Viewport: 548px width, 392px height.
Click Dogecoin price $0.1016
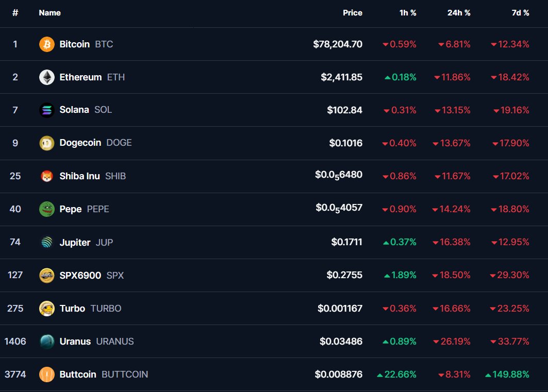tap(345, 143)
